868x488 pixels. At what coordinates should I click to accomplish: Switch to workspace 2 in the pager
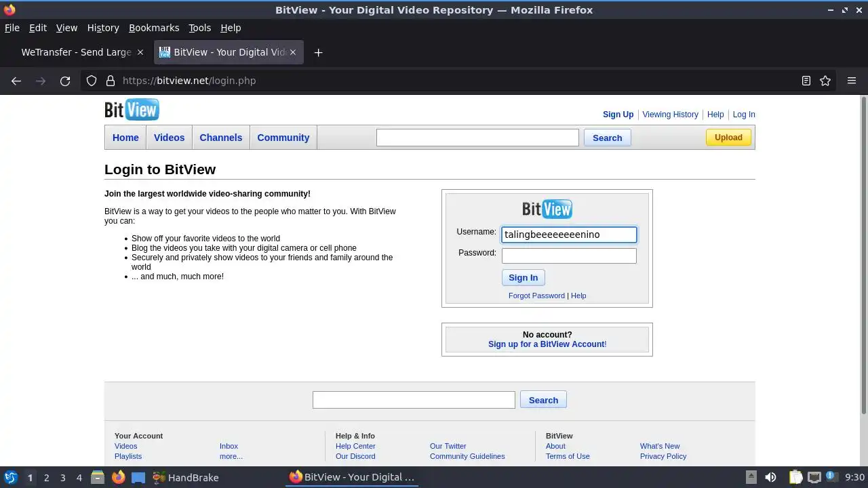[x=46, y=478]
